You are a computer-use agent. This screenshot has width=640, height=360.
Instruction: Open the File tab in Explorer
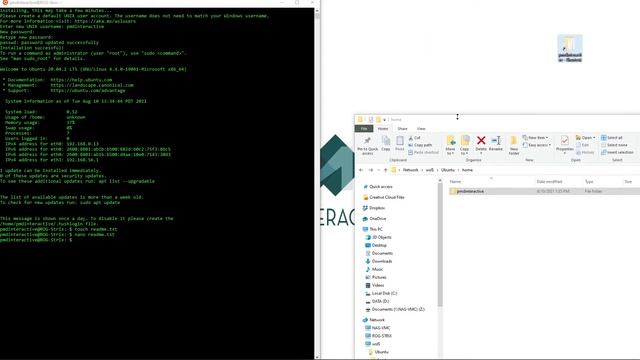click(x=364, y=129)
